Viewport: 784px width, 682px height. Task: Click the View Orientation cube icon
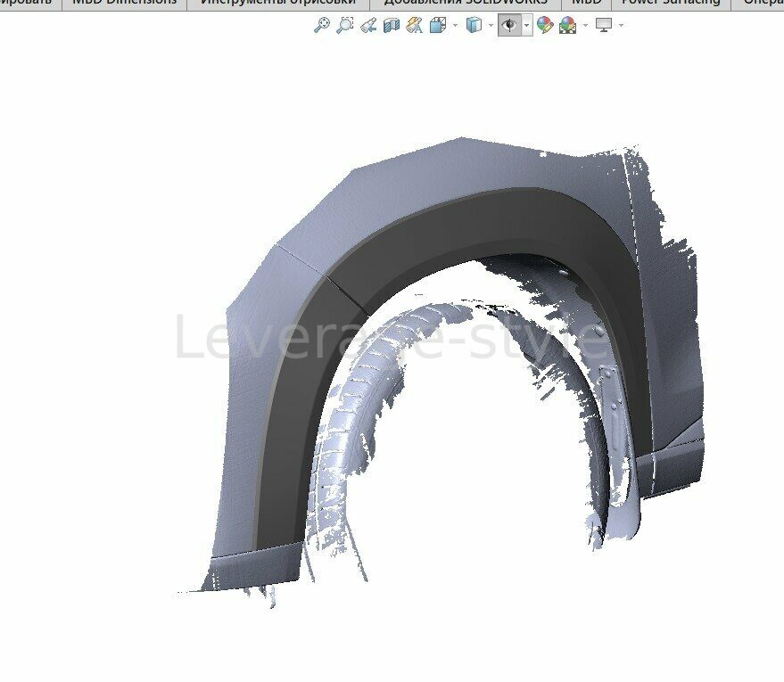438,26
